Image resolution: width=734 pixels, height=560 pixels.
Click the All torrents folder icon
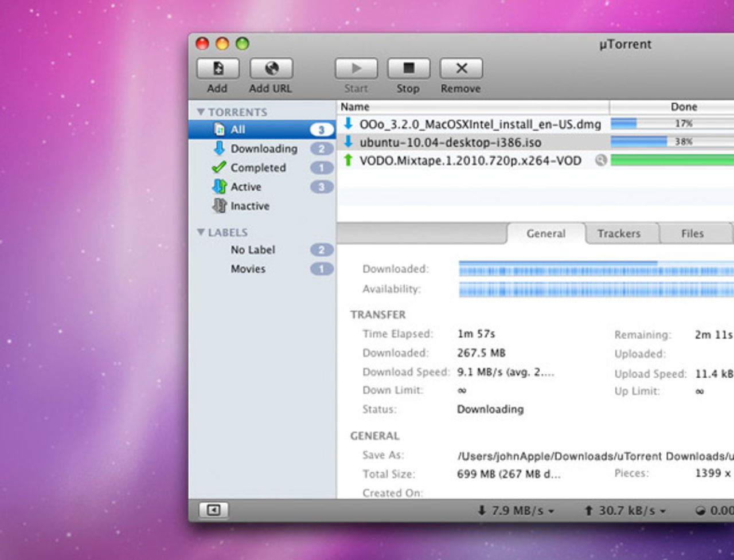coord(220,130)
